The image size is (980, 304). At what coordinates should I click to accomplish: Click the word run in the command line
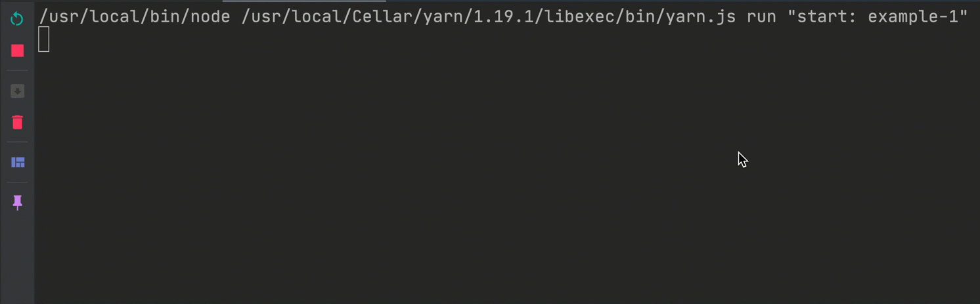[761, 17]
